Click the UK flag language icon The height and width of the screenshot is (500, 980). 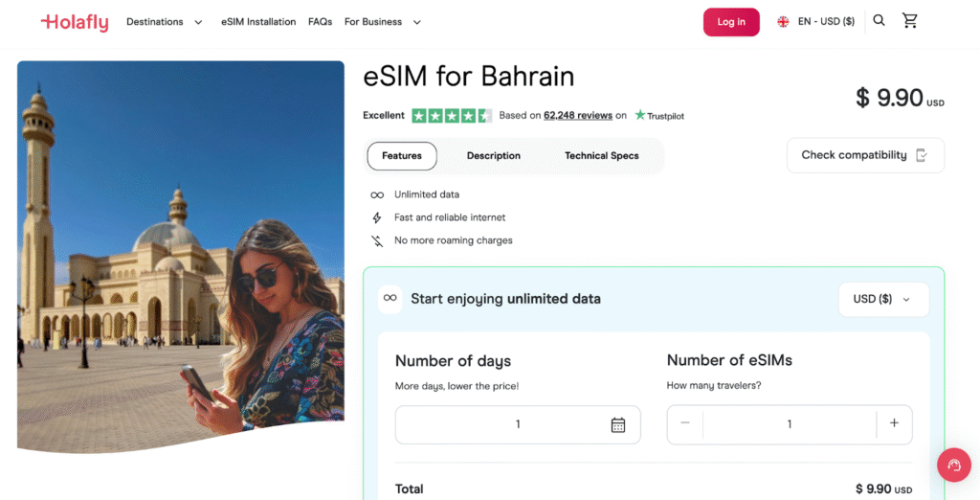coord(783,22)
